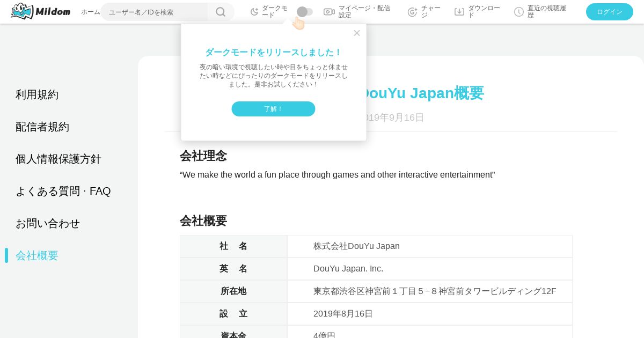644x338 pixels.
Task: Open the ホーム link
Action: point(91,12)
